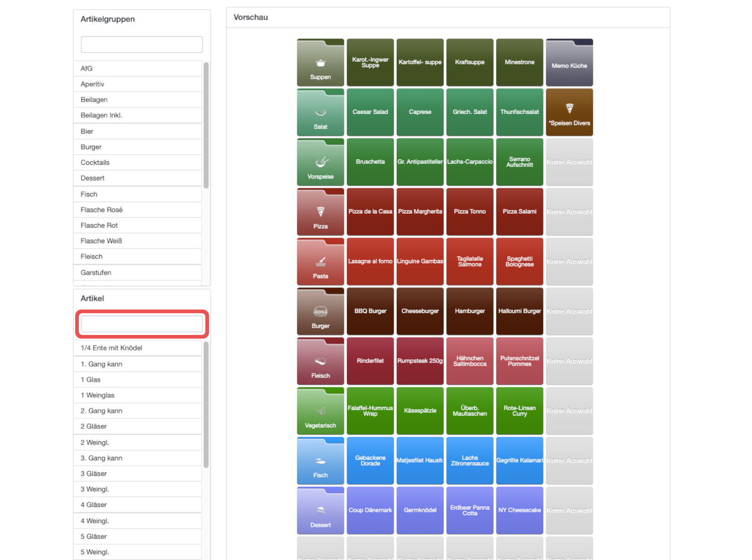Select the Käsespätzle tile
The image size is (752, 560).
(x=420, y=411)
